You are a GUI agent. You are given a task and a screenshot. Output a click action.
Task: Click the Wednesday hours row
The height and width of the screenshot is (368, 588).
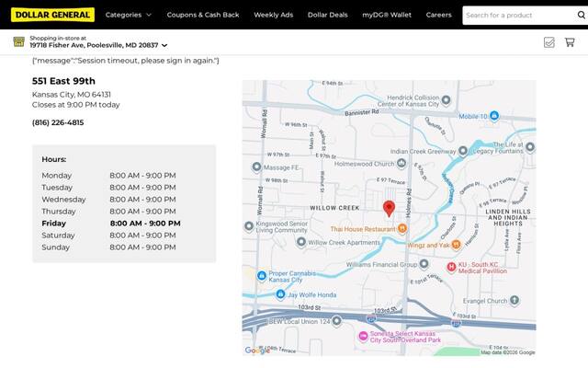[x=108, y=200]
